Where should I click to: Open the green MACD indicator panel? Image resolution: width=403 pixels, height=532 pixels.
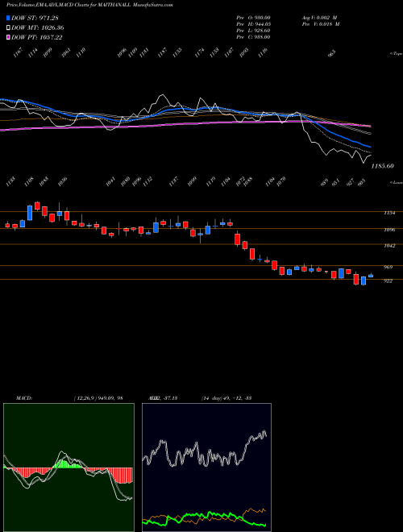point(69,468)
